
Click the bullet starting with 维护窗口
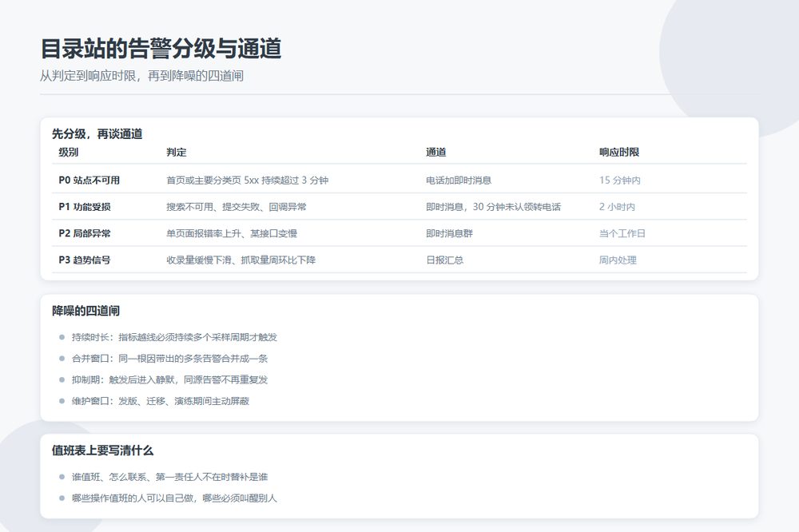click(x=161, y=401)
